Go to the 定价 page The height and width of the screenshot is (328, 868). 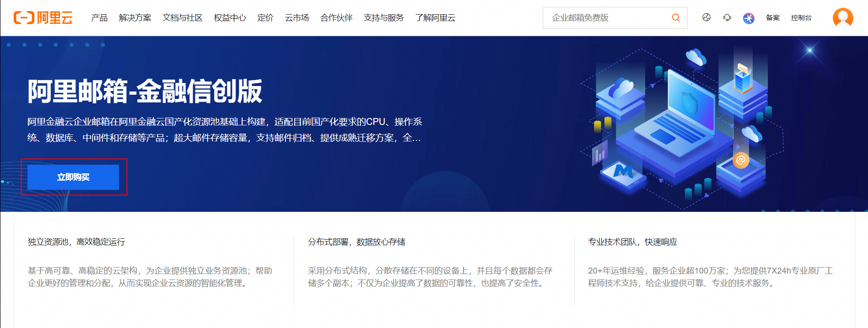click(265, 18)
